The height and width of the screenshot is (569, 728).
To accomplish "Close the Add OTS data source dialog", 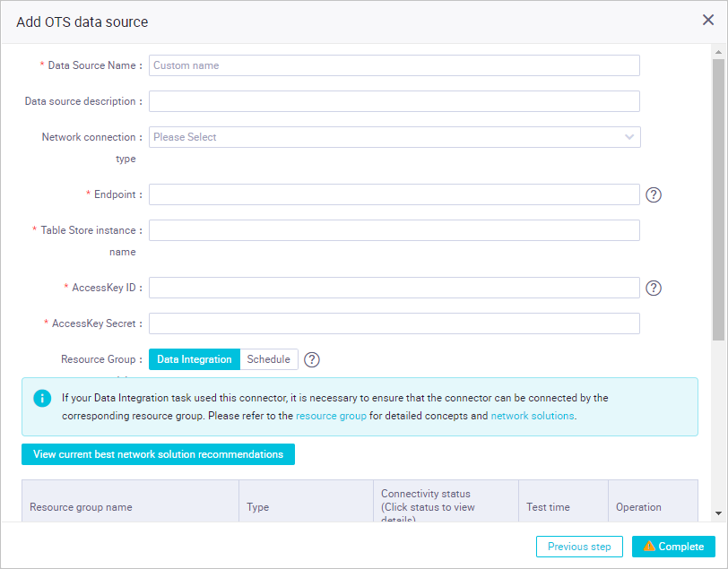I will coord(708,20).
